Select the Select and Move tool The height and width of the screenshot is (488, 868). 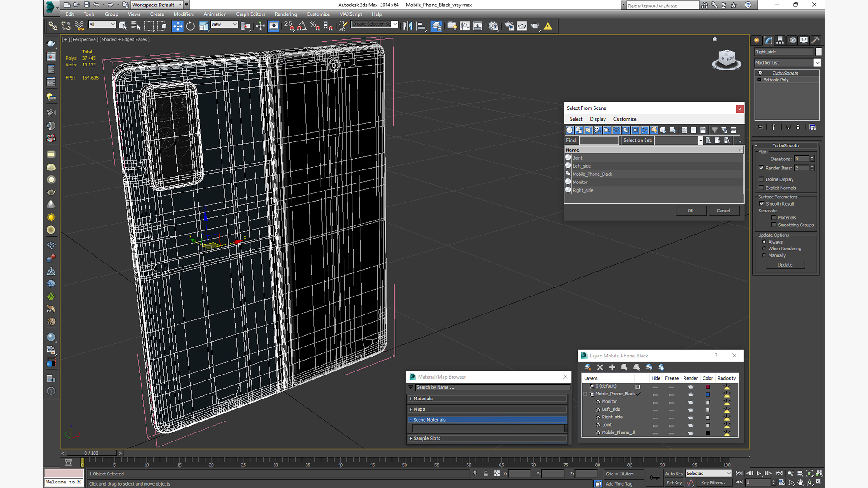coord(177,26)
